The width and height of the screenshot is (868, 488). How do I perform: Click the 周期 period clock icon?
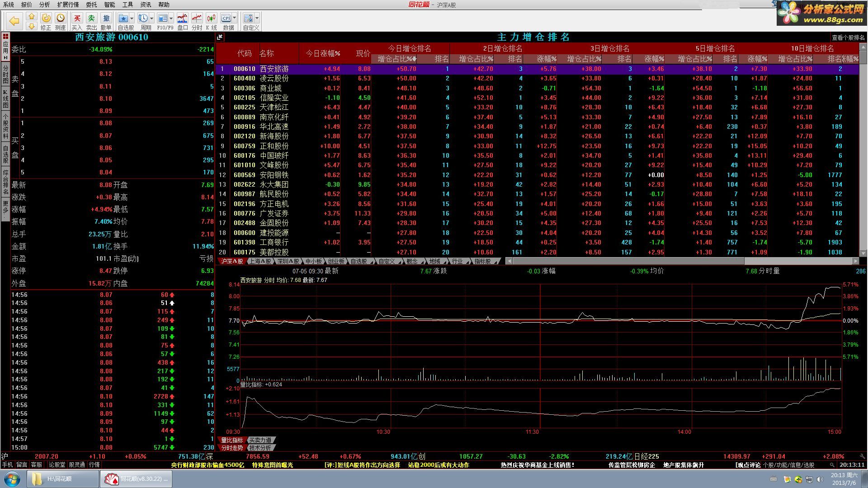click(143, 18)
